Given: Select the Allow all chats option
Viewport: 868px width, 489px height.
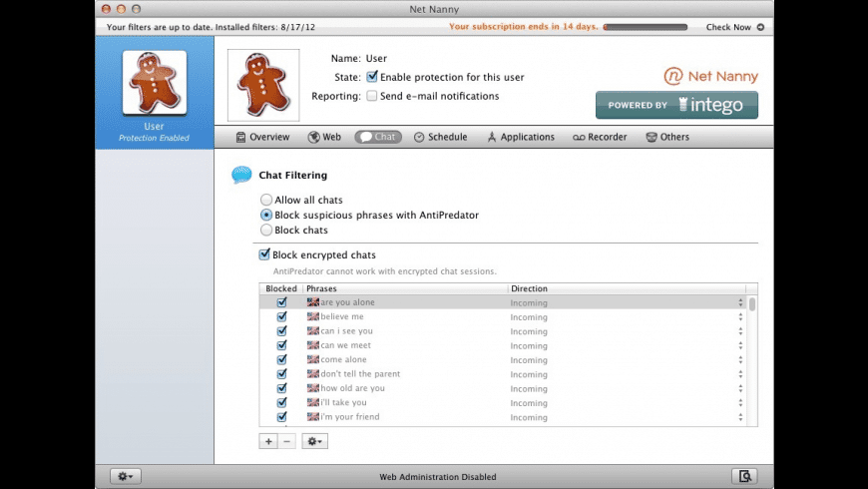Looking at the screenshot, I should click(x=266, y=200).
